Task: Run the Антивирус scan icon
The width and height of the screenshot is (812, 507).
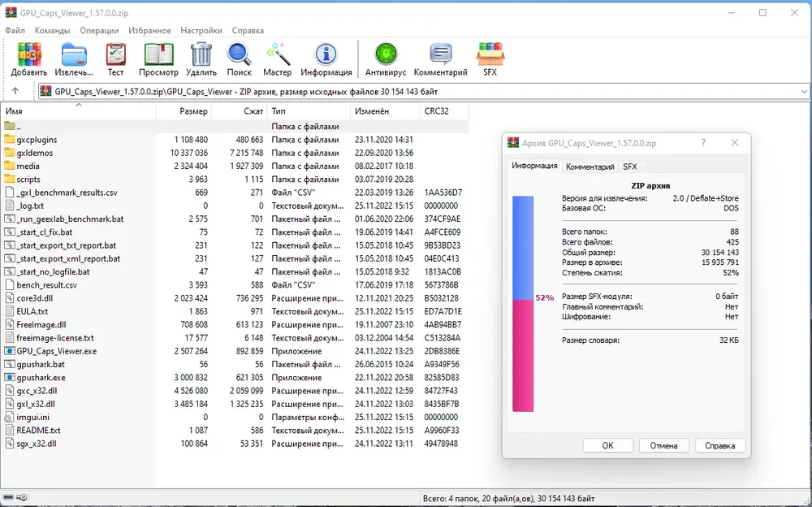Action: [x=386, y=54]
